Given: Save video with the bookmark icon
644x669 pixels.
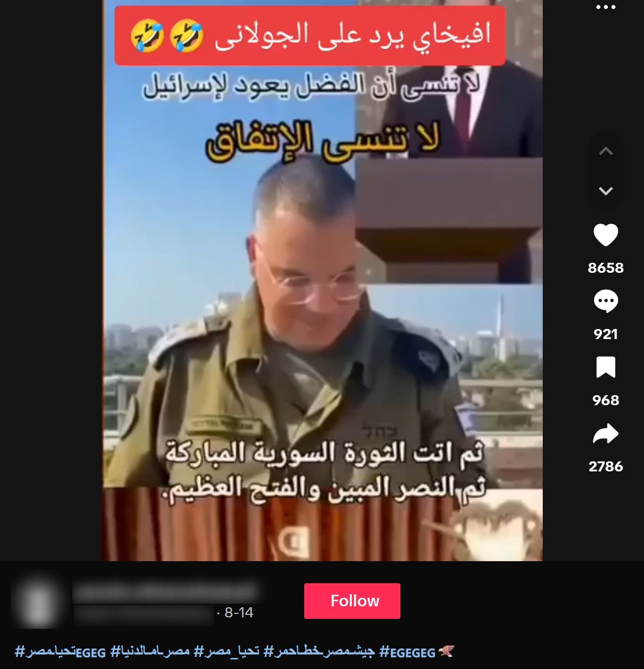Looking at the screenshot, I should pos(605,368).
